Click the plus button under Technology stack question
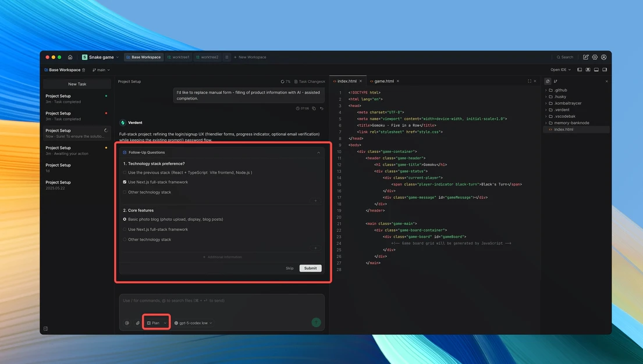 (x=315, y=201)
